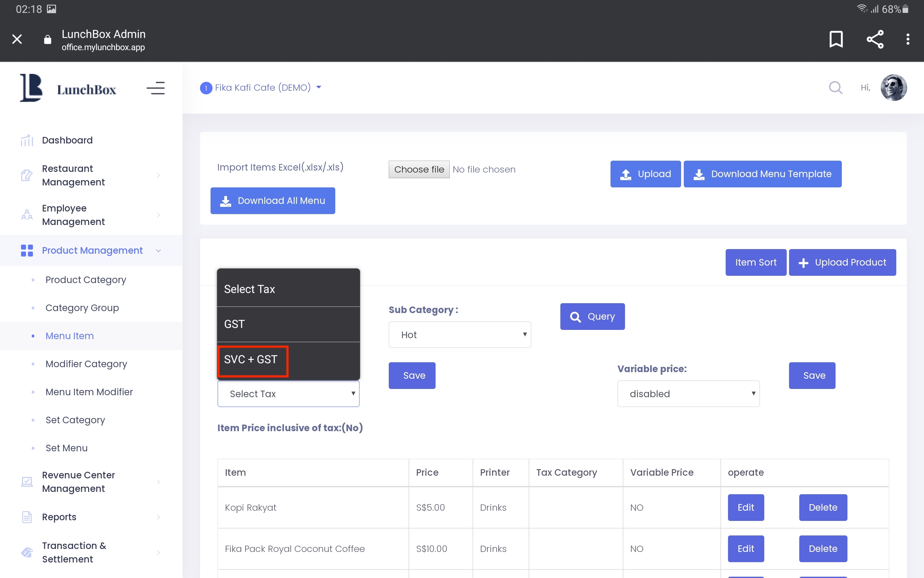The image size is (924, 578).
Task: Click the Dashboard sidebar icon
Action: coord(27,140)
